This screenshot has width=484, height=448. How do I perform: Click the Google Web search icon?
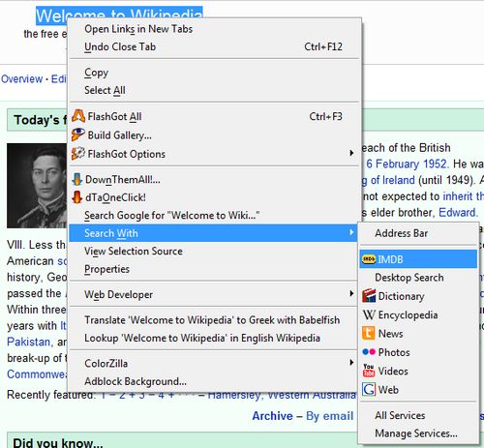pyautogui.click(x=369, y=389)
